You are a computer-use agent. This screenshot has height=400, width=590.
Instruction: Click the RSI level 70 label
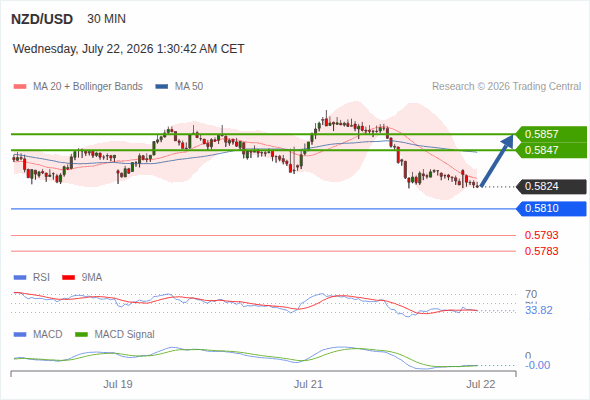[531, 294]
